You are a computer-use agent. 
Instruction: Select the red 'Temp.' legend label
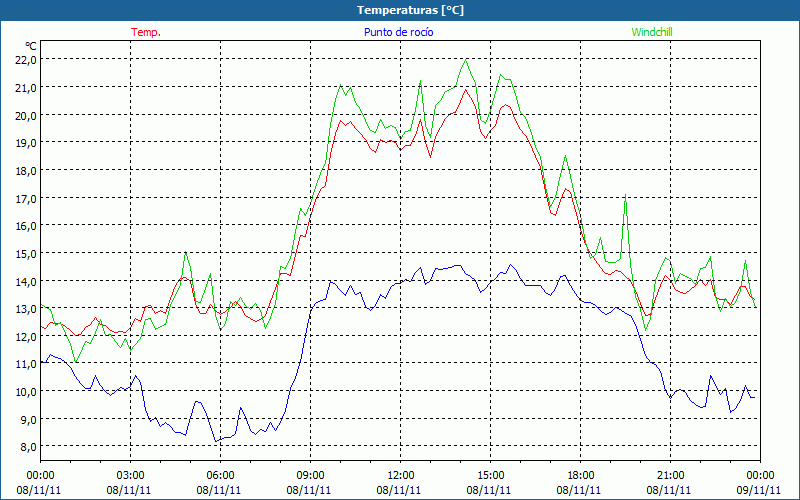click(x=146, y=32)
